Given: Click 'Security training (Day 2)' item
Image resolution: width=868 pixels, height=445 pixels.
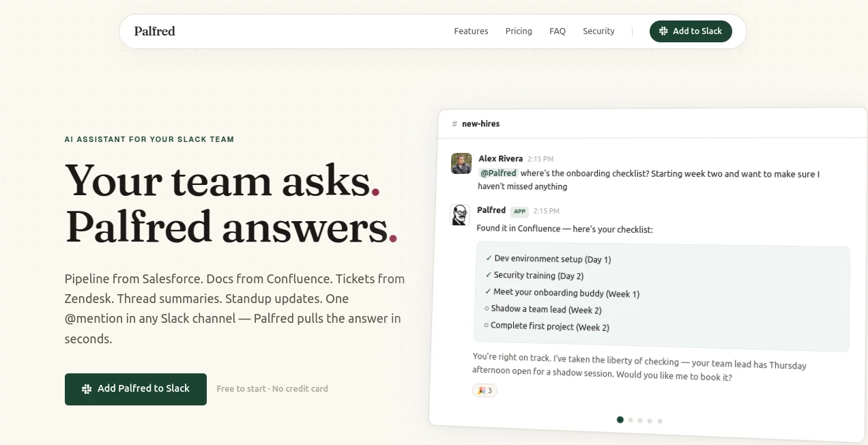Looking at the screenshot, I should (534, 276).
